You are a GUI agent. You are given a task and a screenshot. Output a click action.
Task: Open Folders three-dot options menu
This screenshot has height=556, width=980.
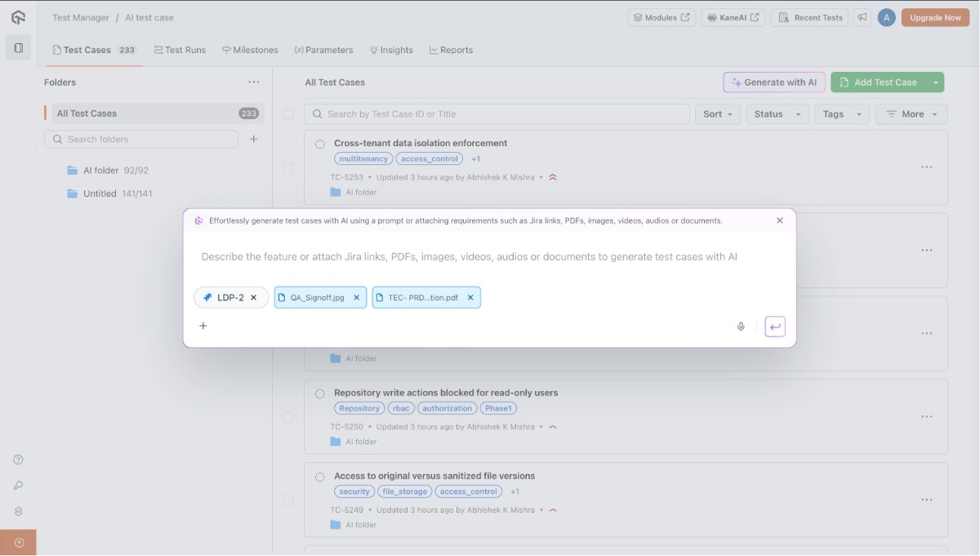(254, 82)
